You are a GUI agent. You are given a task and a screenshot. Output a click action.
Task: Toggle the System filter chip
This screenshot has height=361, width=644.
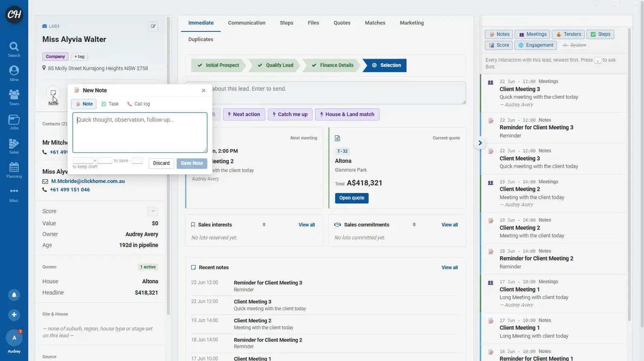[x=574, y=45]
